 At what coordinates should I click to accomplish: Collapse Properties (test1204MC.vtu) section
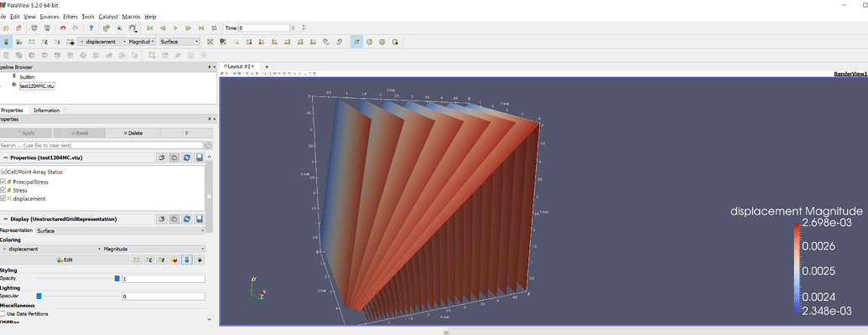[x=6, y=158]
